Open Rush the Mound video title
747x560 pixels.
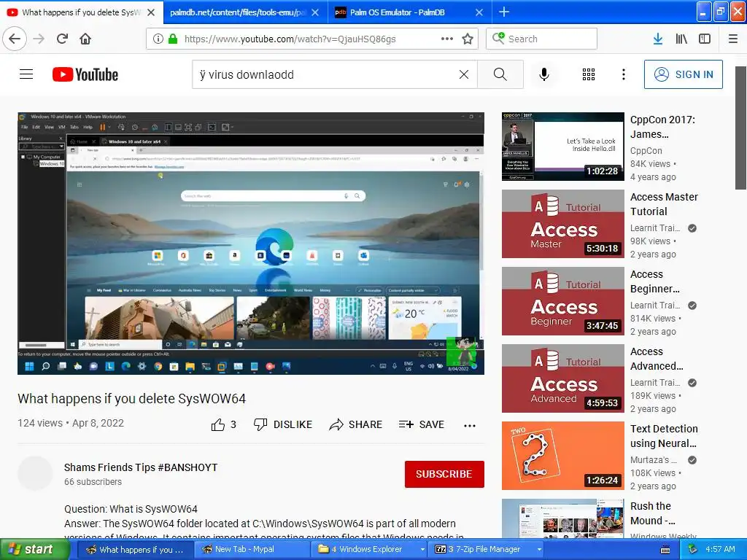pyautogui.click(x=652, y=513)
